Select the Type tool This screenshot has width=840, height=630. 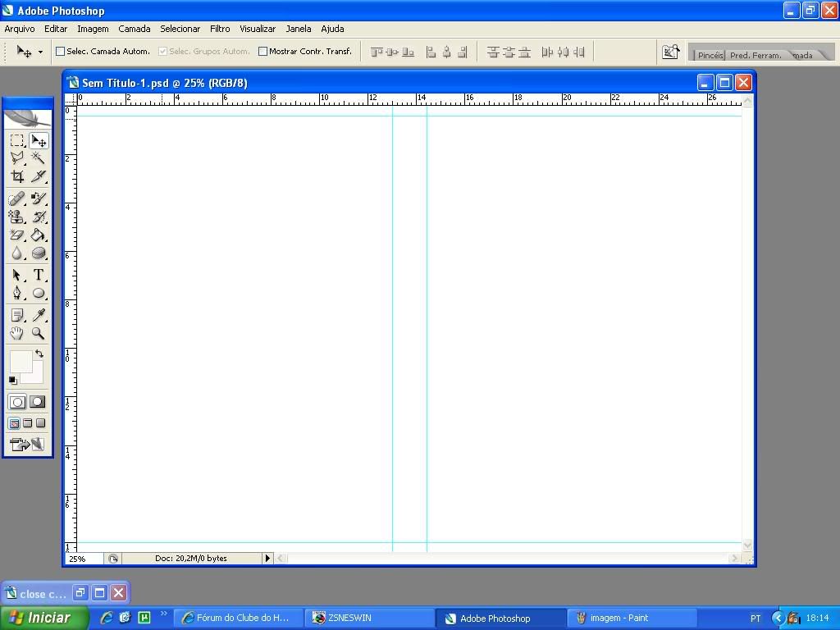point(38,276)
